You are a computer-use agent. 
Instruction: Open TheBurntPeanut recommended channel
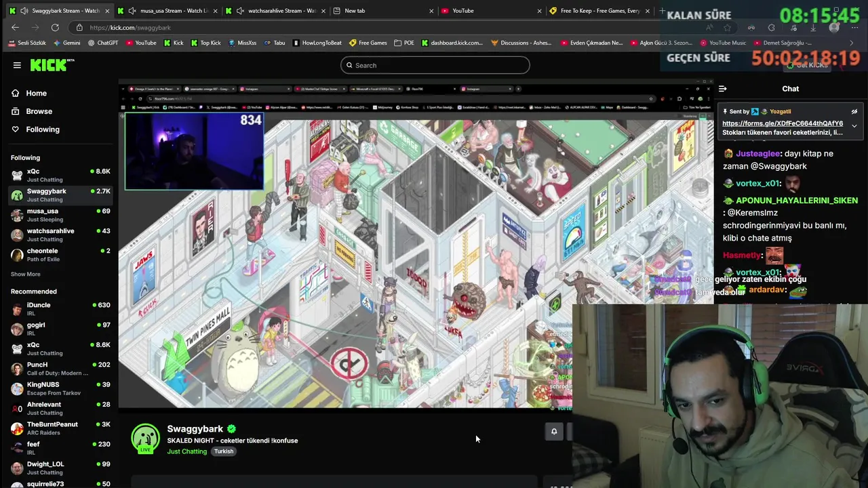[60, 428]
